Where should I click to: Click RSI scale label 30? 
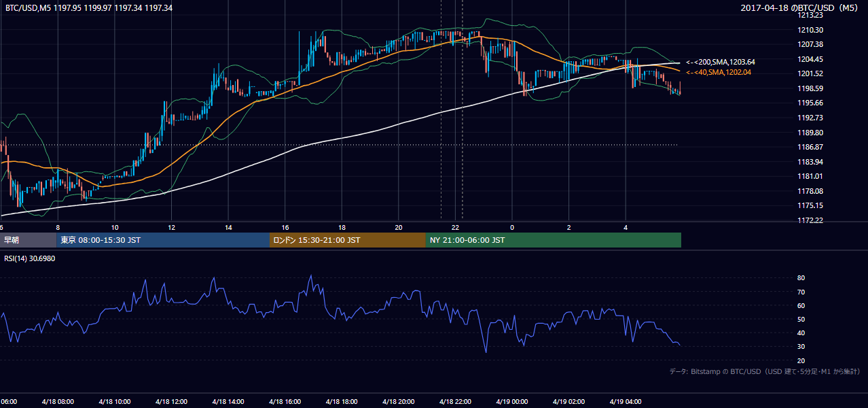click(x=801, y=347)
